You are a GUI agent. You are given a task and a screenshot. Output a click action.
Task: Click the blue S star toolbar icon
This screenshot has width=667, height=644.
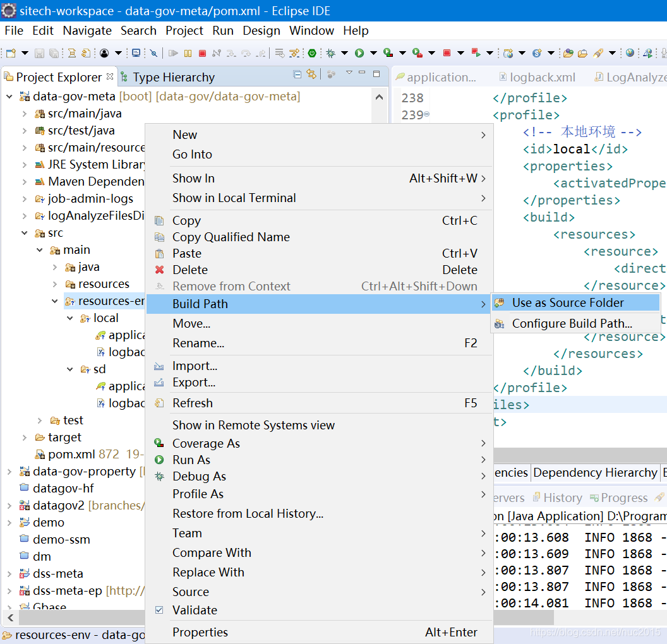(537, 53)
